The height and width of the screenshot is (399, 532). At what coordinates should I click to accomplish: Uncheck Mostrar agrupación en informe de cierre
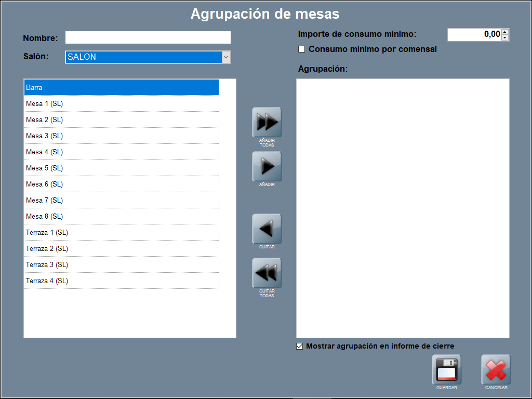pyautogui.click(x=299, y=347)
